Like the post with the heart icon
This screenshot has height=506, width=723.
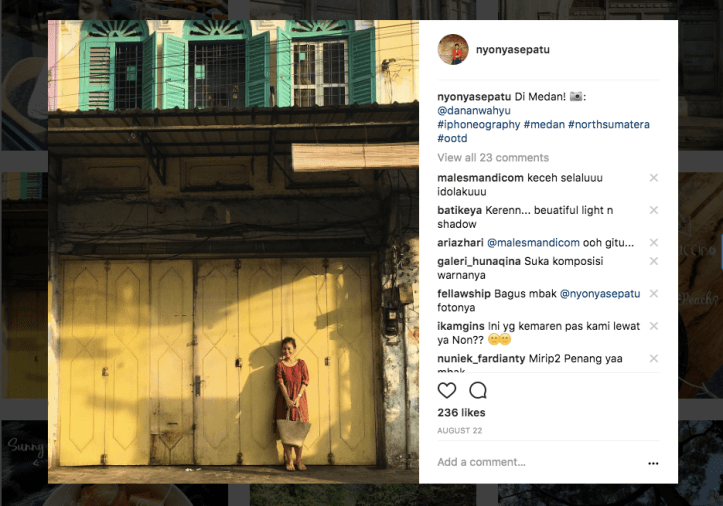(446, 391)
